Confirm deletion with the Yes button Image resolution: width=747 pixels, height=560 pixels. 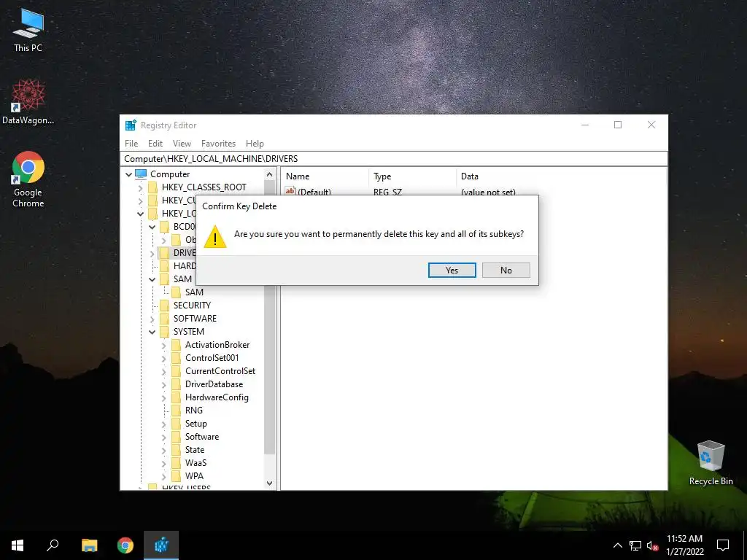452,270
